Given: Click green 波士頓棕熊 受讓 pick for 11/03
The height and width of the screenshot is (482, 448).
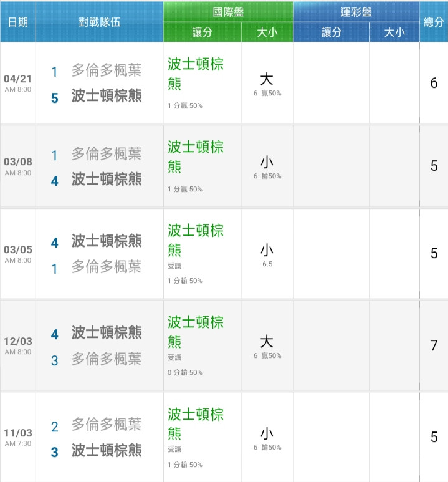Looking at the screenshot, I should (x=196, y=429).
